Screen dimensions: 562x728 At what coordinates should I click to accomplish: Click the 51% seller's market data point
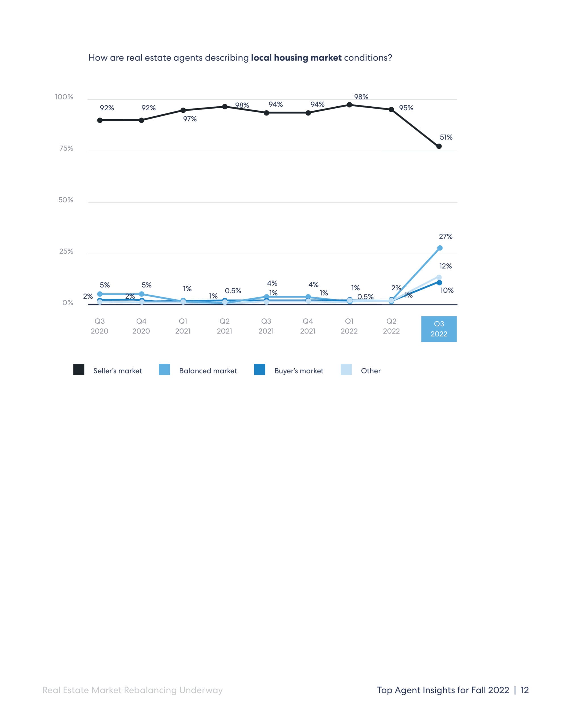click(439, 146)
